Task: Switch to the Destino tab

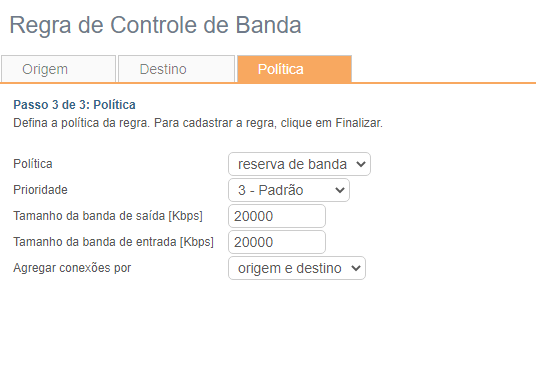Action: click(x=176, y=69)
